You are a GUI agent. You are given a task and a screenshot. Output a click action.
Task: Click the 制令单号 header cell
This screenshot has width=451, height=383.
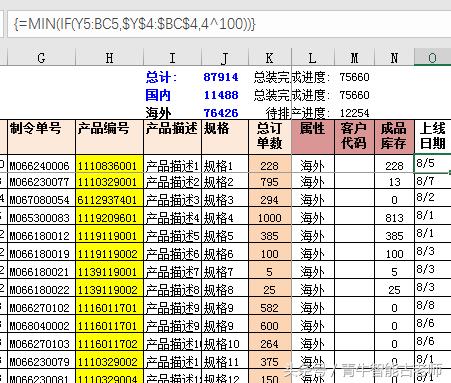click(x=41, y=137)
